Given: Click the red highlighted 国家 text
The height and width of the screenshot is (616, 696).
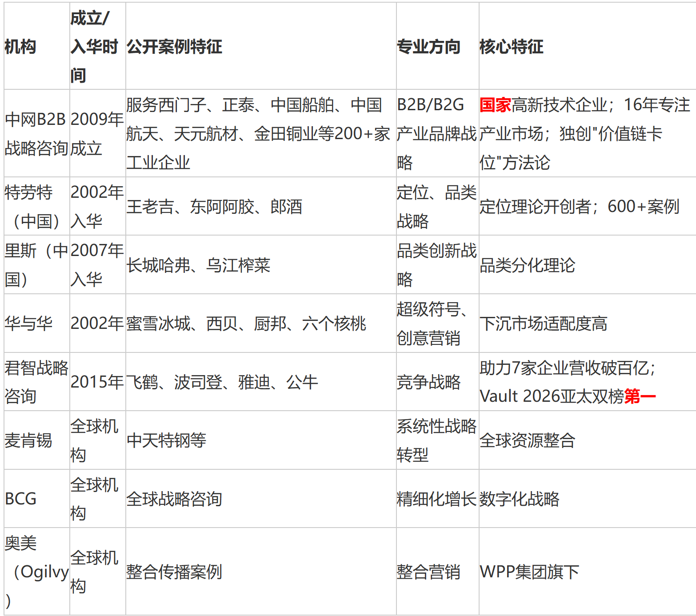Looking at the screenshot, I should pos(496,105).
